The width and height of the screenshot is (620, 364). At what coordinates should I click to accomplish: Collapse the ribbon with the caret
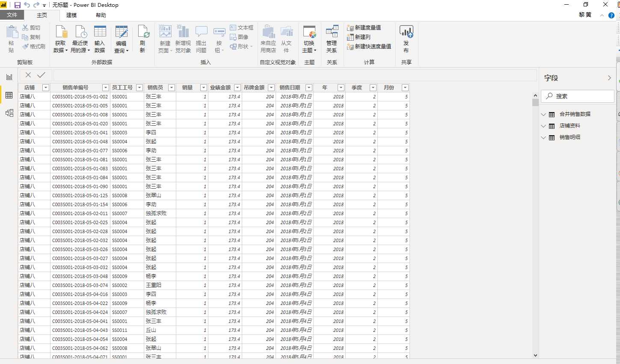coord(602,15)
